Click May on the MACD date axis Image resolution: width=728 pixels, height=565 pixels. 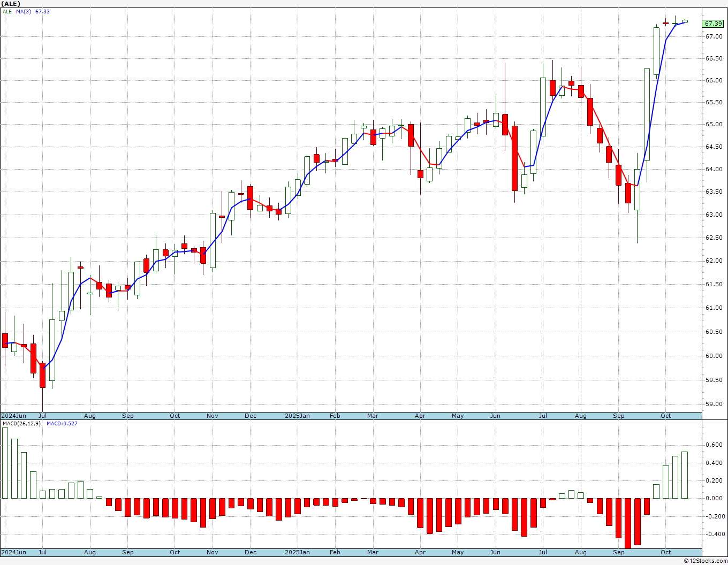click(x=458, y=552)
